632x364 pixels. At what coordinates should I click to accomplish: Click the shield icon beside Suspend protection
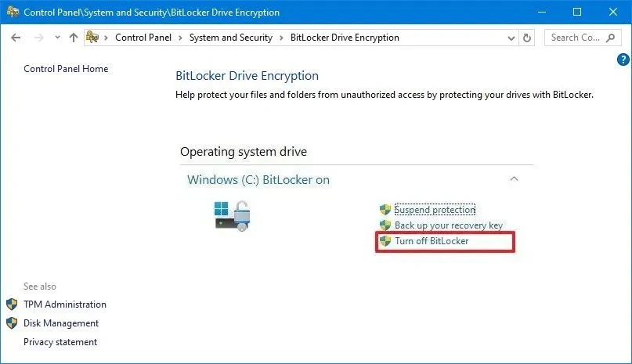(385, 210)
